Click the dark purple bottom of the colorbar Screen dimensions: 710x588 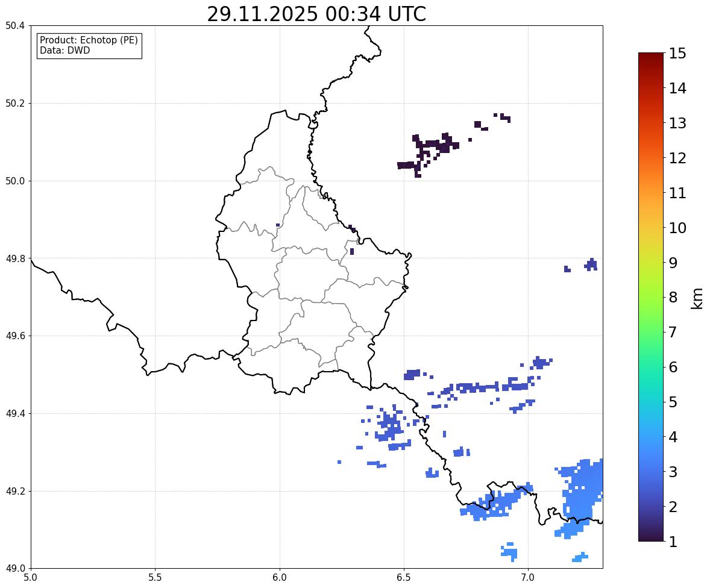pyautogui.click(x=651, y=533)
